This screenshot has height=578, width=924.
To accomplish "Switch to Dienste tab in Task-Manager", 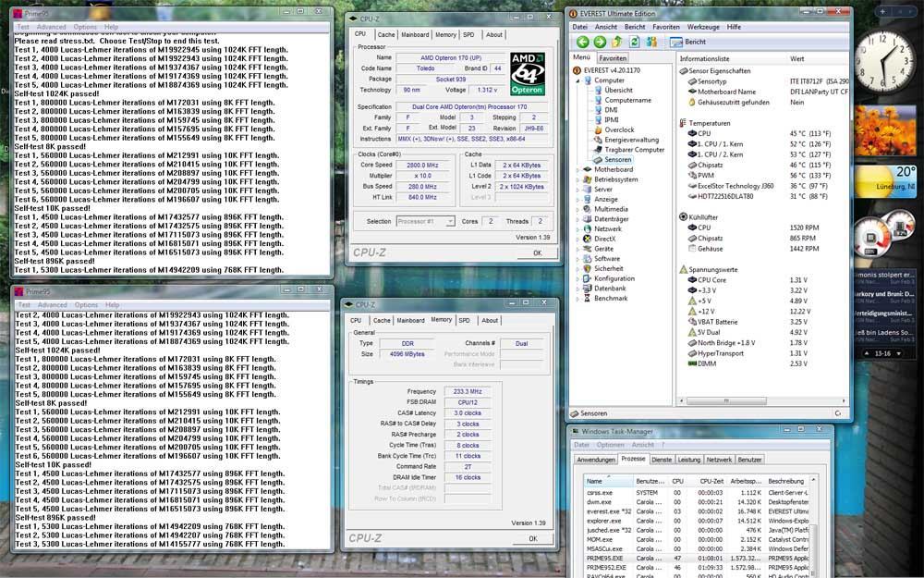I will coord(662,460).
